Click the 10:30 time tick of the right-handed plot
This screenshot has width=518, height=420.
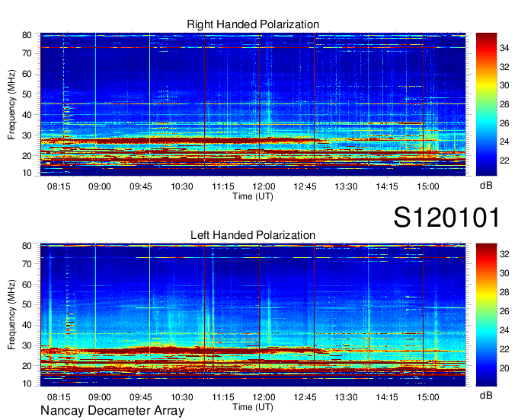click(182, 186)
